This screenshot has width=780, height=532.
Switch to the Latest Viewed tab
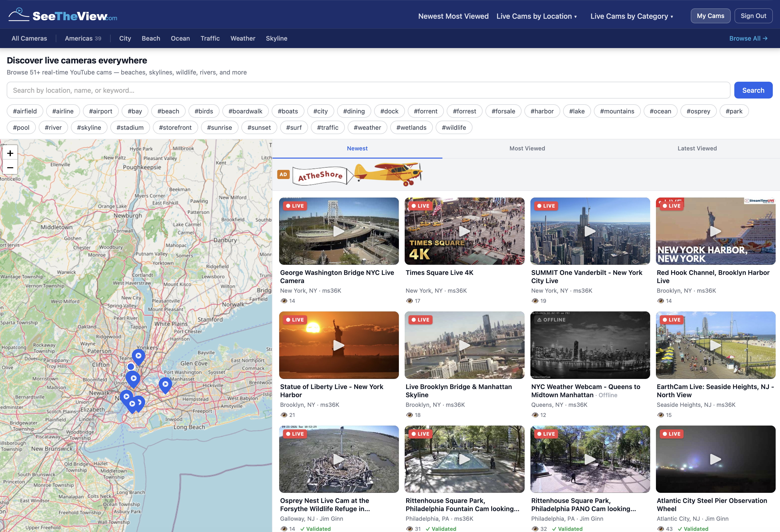(x=697, y=148)
